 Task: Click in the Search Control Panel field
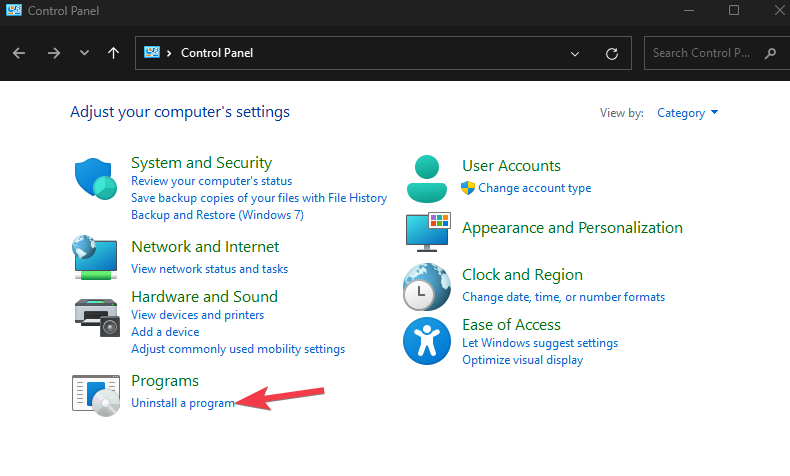(x=705, y=53)
